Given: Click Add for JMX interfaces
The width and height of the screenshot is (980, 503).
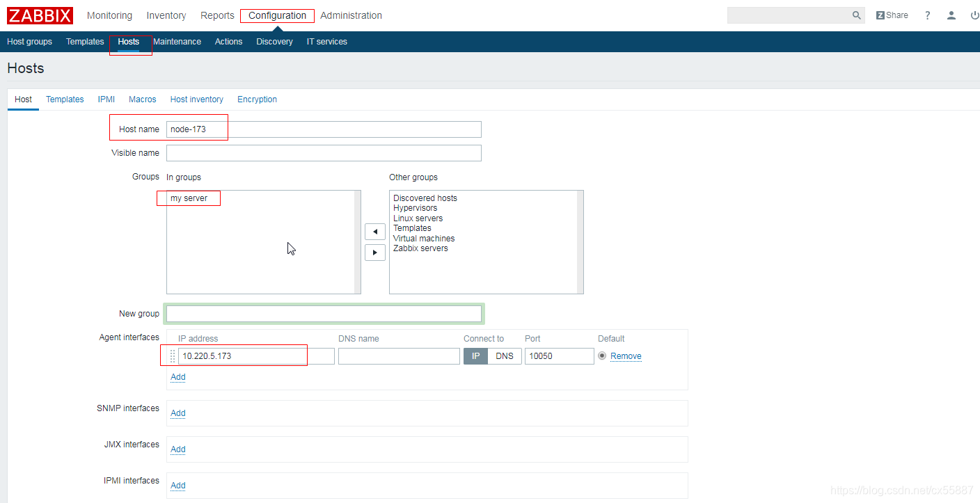Looking at the screenshot, I should 178,449.
